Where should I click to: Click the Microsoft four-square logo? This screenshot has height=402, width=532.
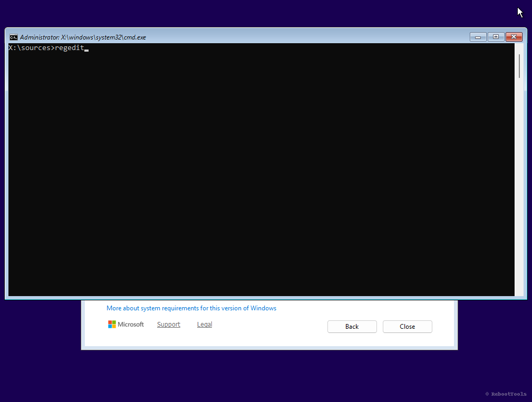(112, 324)
